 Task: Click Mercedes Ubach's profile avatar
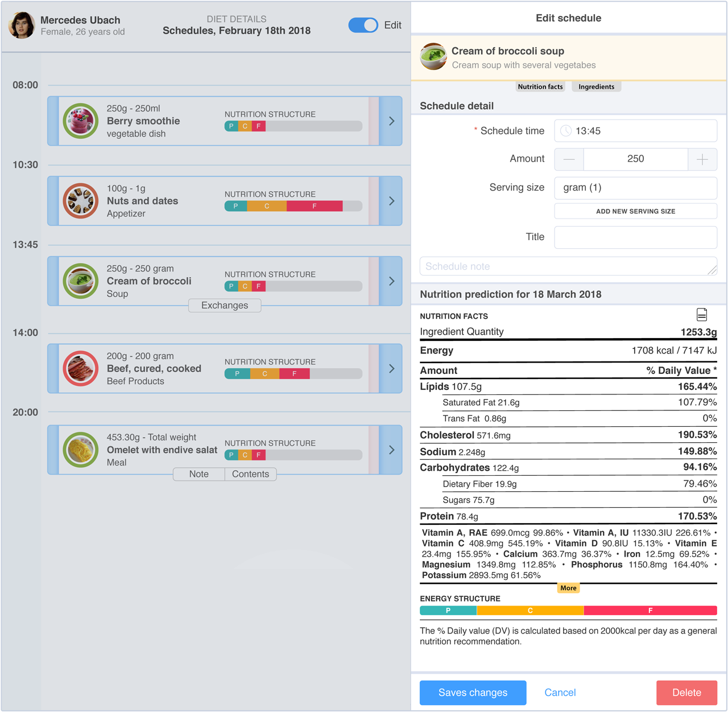(x=22, y=25)
